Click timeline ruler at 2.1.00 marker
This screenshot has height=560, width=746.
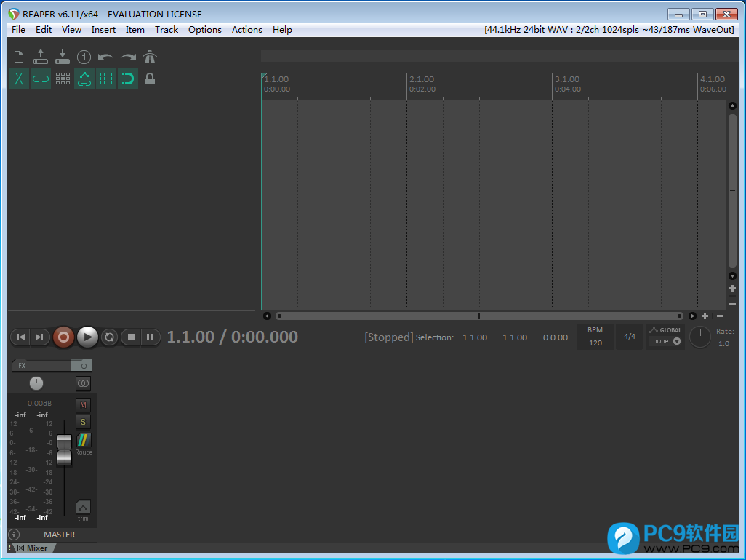click(422, 79)
